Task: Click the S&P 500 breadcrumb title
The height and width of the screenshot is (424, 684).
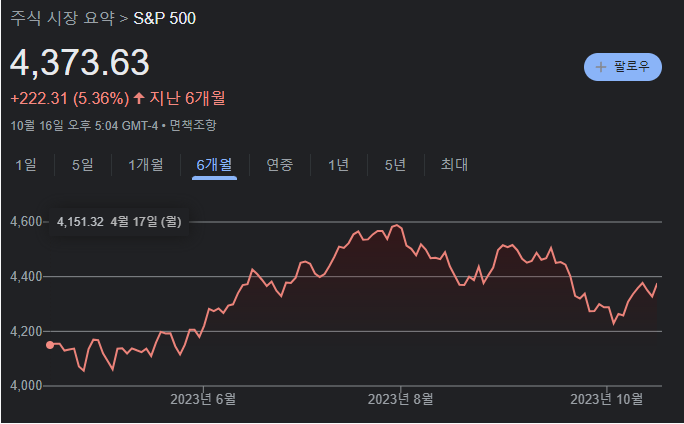Action: (164, 18)
